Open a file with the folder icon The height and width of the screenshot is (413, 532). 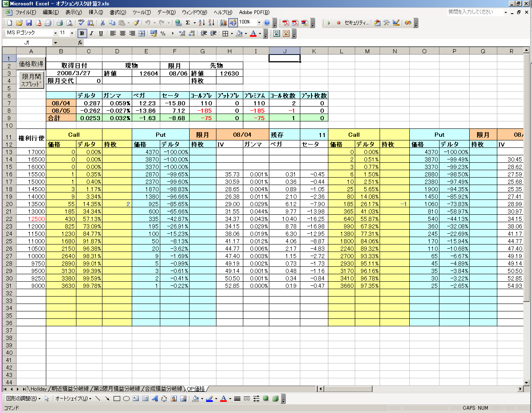19,23
